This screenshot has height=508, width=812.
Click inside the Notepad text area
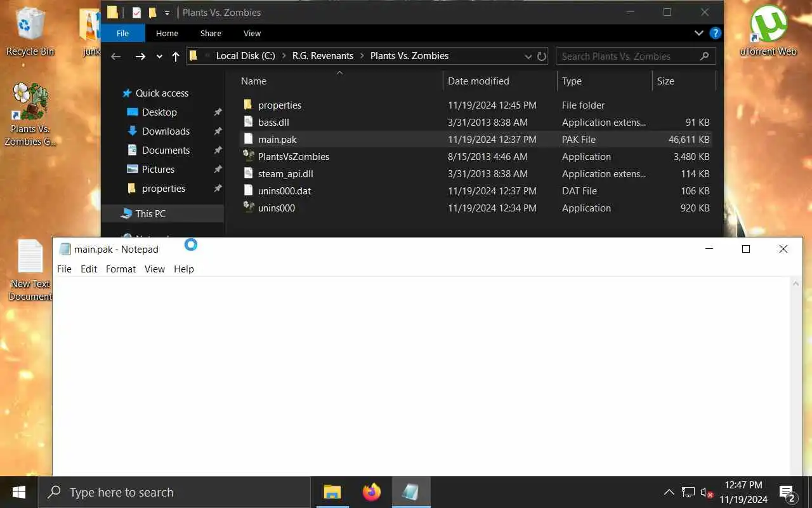421,376
